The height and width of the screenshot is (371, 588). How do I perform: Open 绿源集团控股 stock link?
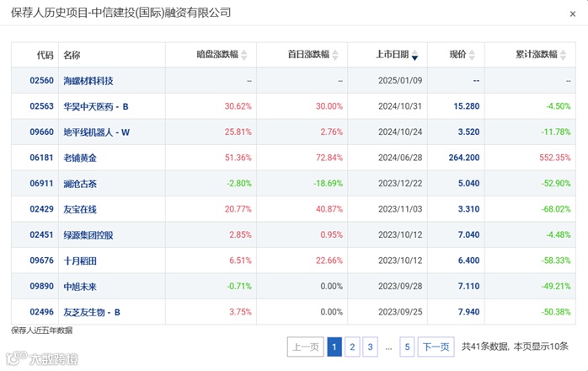(88, 235)
